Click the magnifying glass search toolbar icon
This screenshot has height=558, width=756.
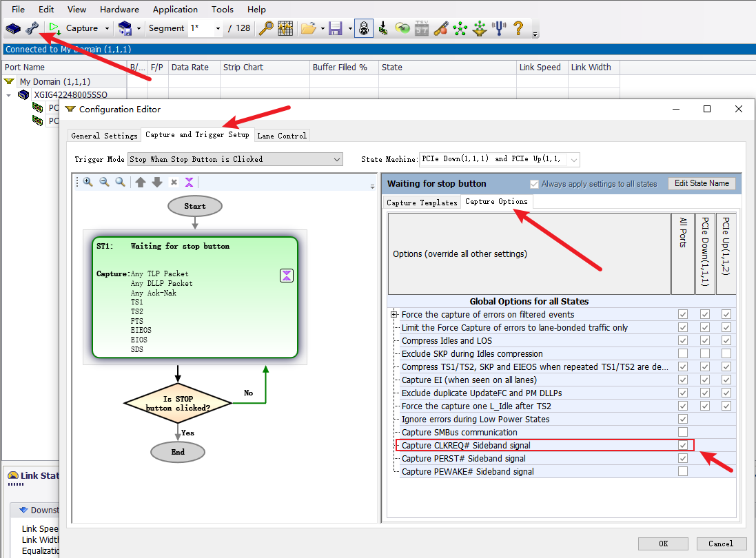point(265,28)
